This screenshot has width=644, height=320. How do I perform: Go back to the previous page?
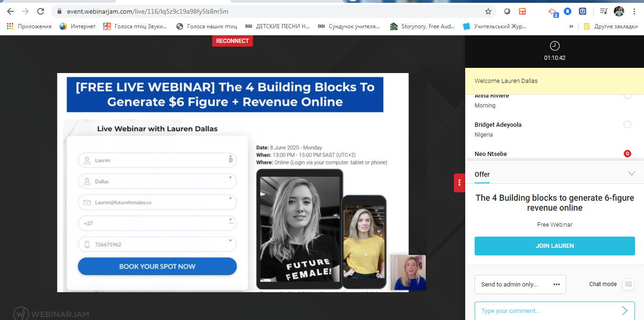(10, 11)
